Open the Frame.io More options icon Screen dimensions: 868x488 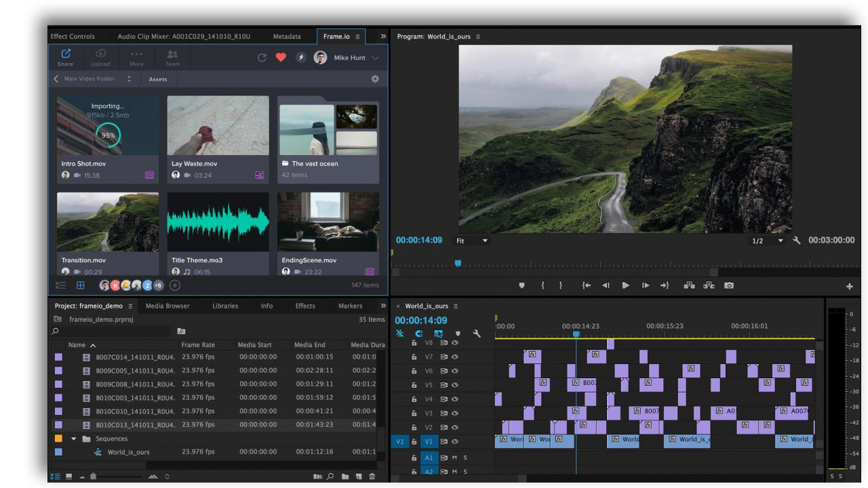(x=136, y=54)
